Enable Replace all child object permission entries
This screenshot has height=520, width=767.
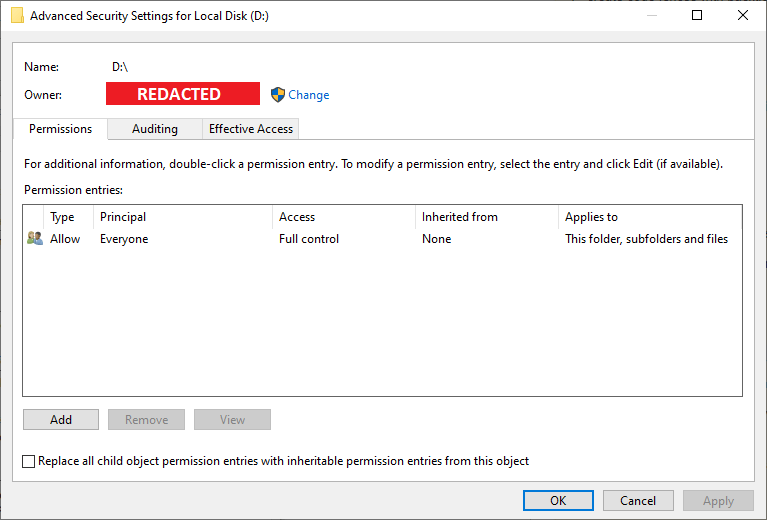pos(29,461)
